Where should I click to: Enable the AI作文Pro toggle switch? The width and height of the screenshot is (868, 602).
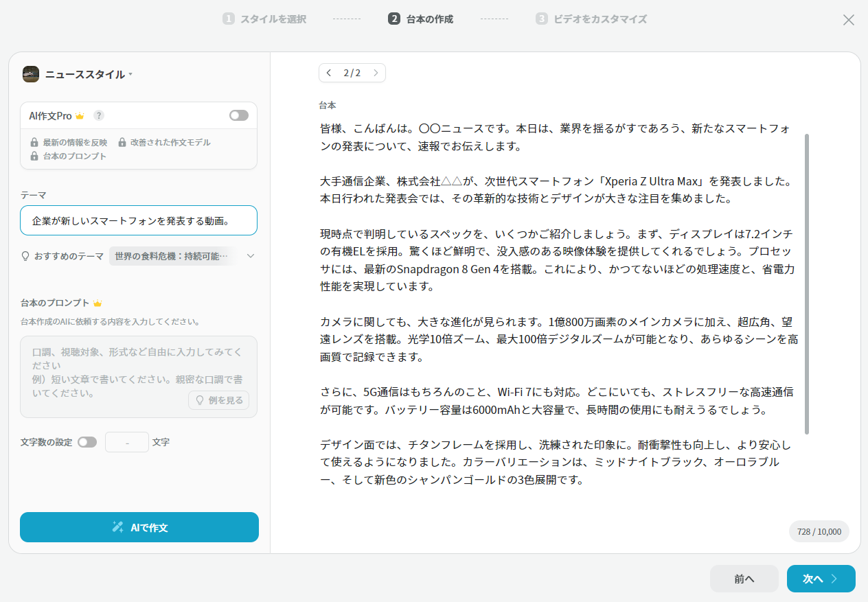[238, 115]
